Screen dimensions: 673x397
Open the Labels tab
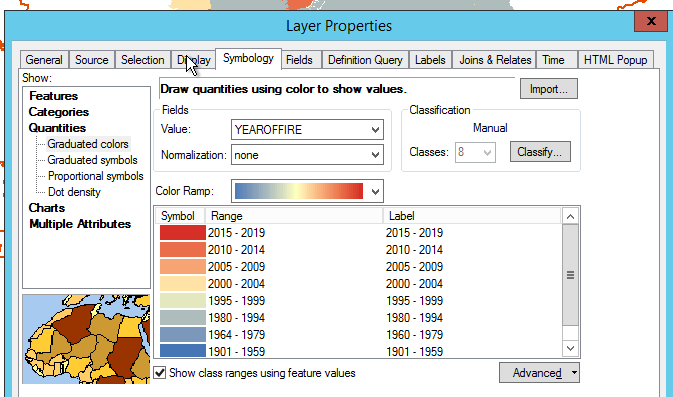[430, 60]
